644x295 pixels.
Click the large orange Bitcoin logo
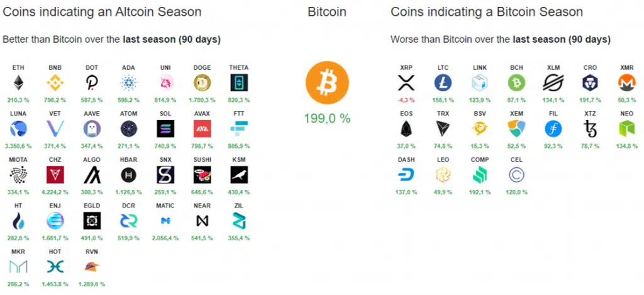(x=327, y=82)
